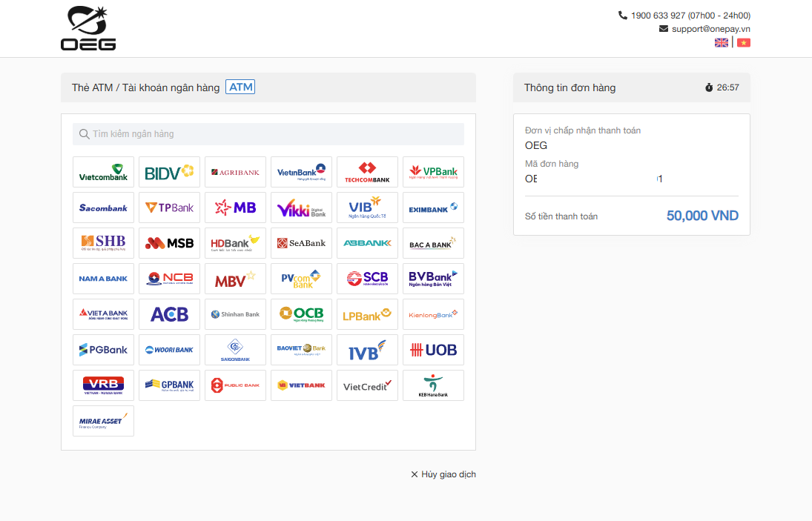This screenshot has height=521, width=812.
Task: Choose the IVB bank tile
Action: pos(368,350)
